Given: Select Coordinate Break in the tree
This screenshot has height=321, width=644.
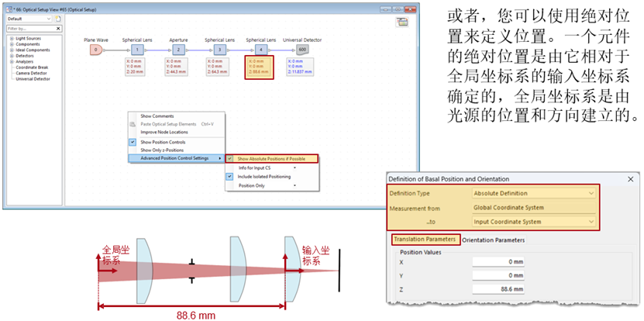Looking at the screenshot, I should (32, 67).
